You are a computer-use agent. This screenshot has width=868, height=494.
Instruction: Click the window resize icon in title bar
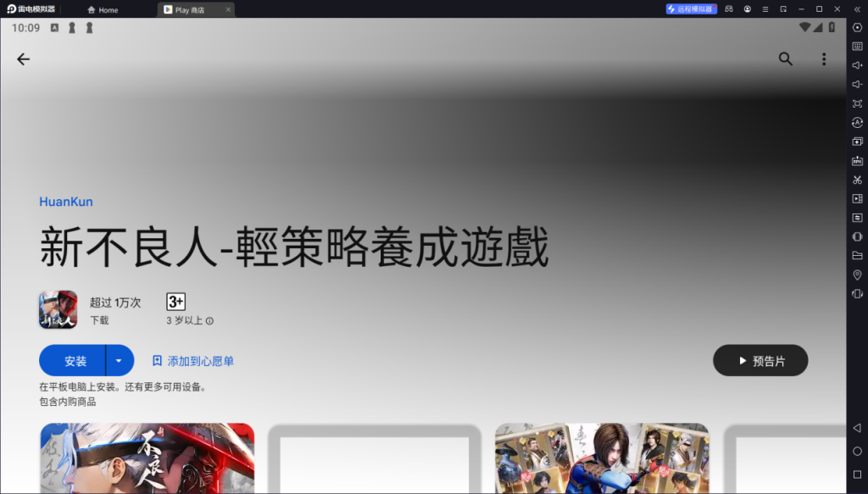tap(783, 9)
